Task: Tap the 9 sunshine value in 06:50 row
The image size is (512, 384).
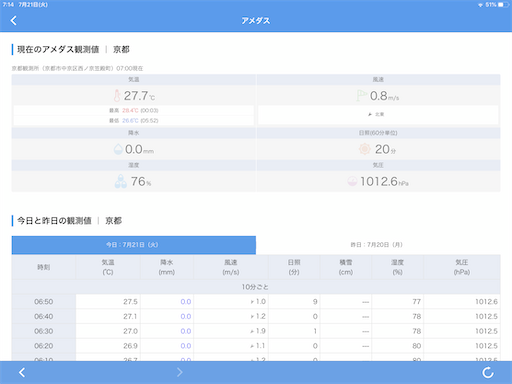Action: coord(315,302)
